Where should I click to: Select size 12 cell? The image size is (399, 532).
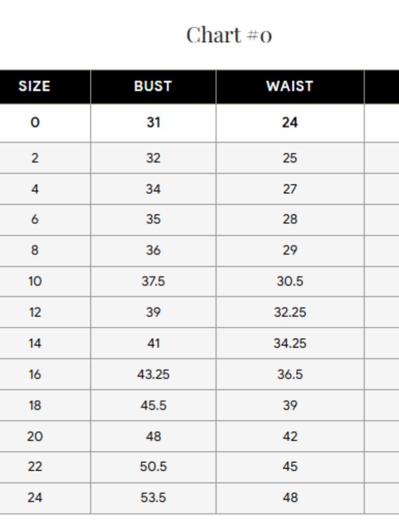point(35,312)
